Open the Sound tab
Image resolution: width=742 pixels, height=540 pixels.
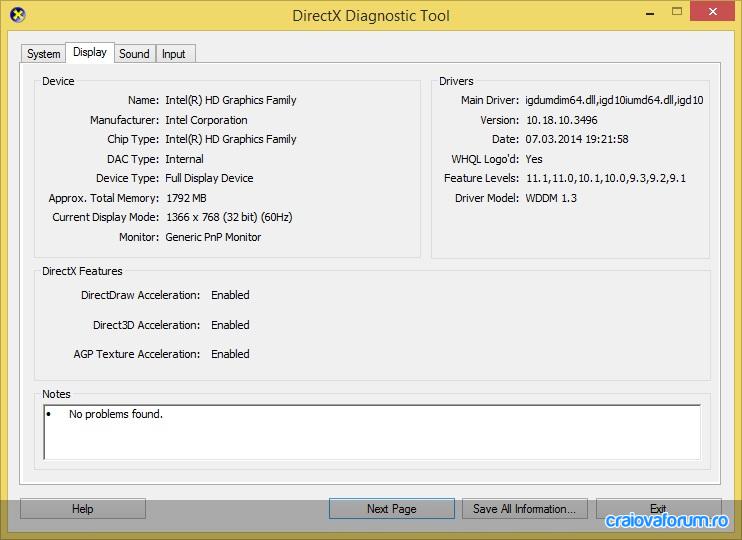pyautogui.click(x=134, y=54)
